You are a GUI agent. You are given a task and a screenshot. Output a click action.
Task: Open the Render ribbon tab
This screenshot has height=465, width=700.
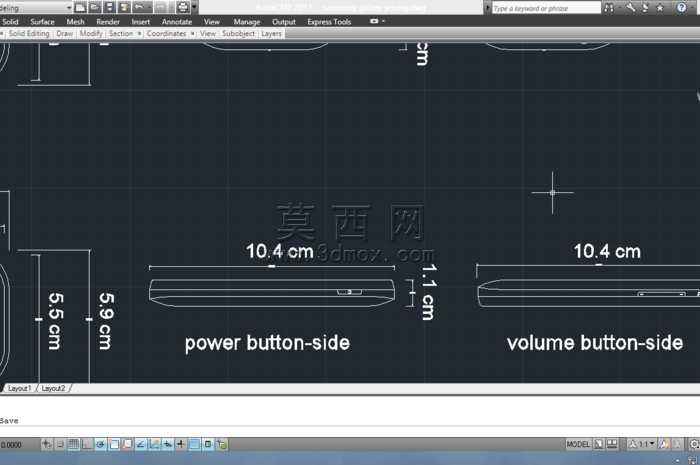(108, 21)
